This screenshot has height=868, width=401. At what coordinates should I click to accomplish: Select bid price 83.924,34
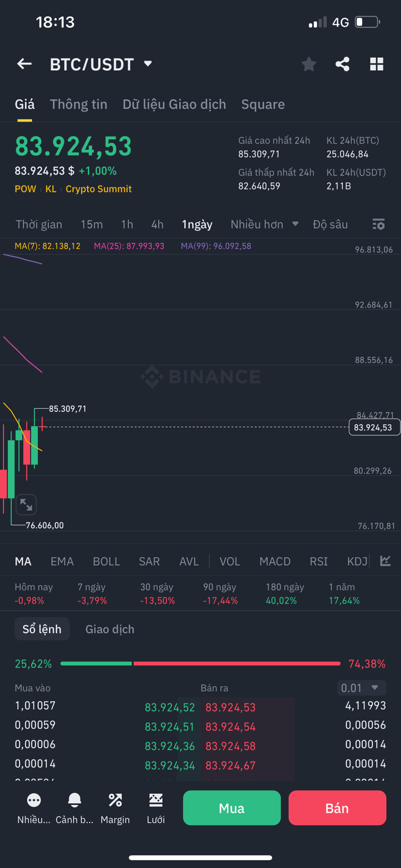(x=170, y=765)
